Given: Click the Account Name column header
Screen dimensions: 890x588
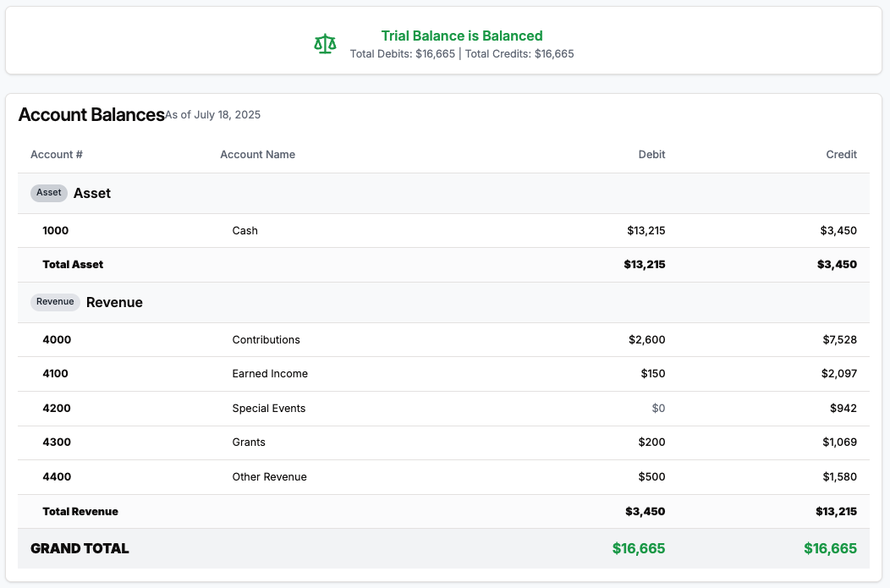Looking at the screenshot, I should (257, 155).
